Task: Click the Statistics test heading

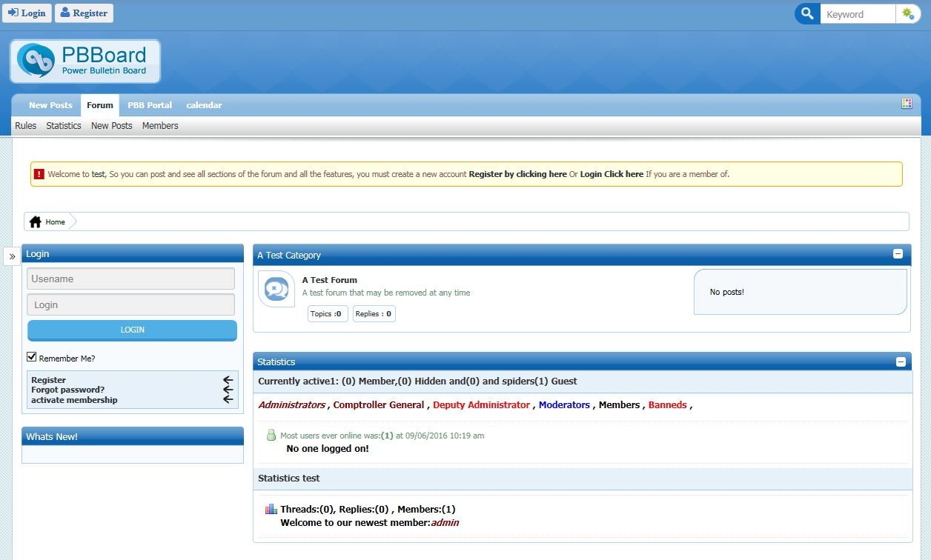Action: pos(289,479)
